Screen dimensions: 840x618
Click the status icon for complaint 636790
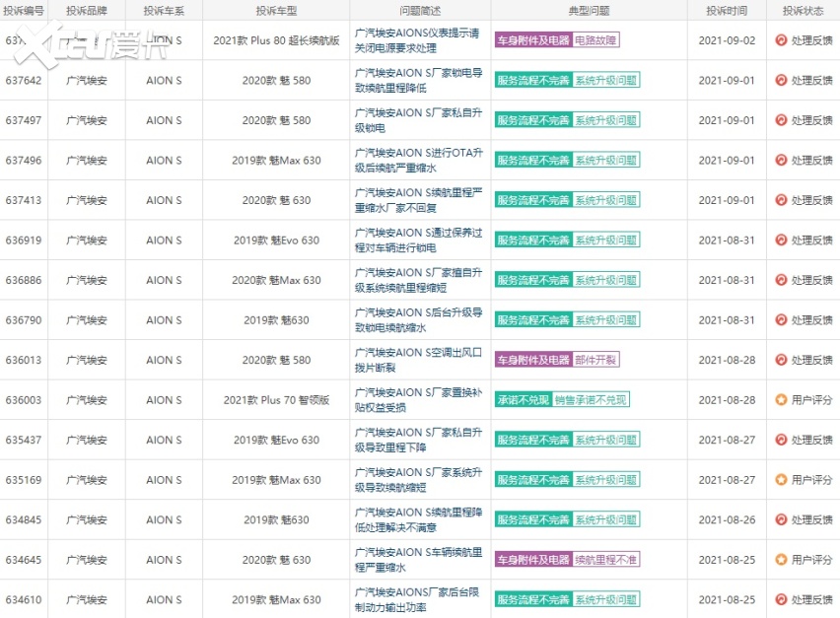[x=781, y=320]
